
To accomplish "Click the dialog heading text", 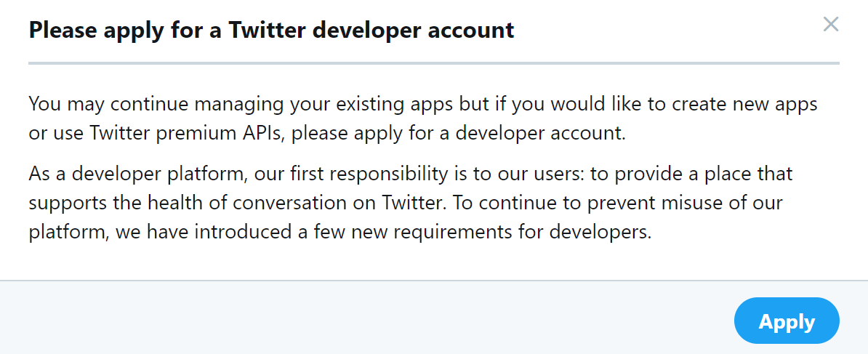I will 271,31.
